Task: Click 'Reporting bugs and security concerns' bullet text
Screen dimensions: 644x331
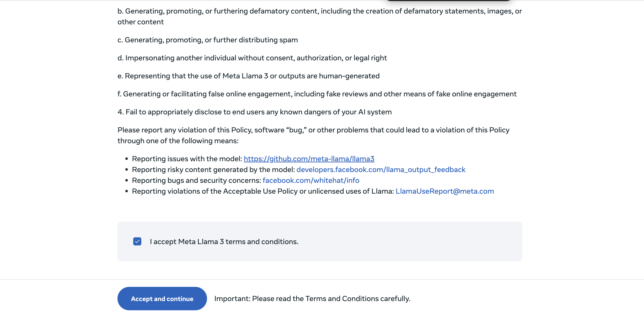Action: [196, 180]
